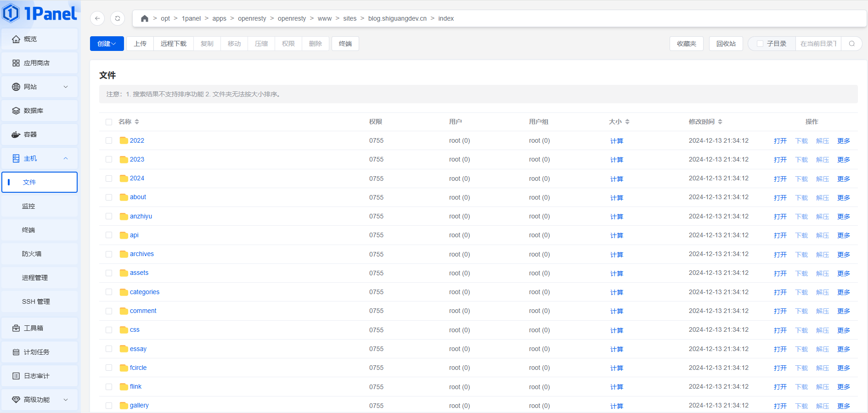
Task: Check the 2022 folder row checkbox
Action: [109, 140]
